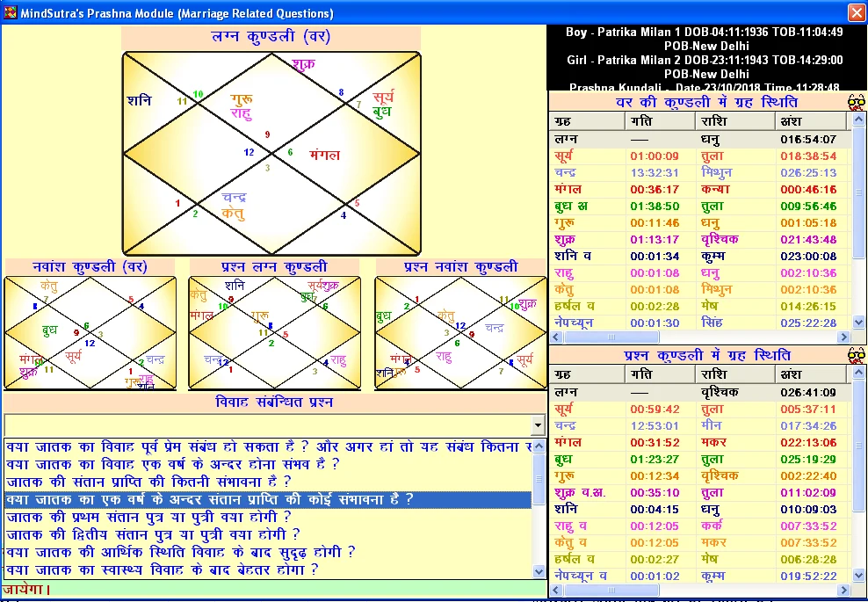Click the राशि column header in groom's table
This screenshot has height=602, width=868.
click(x=735, y=120)
